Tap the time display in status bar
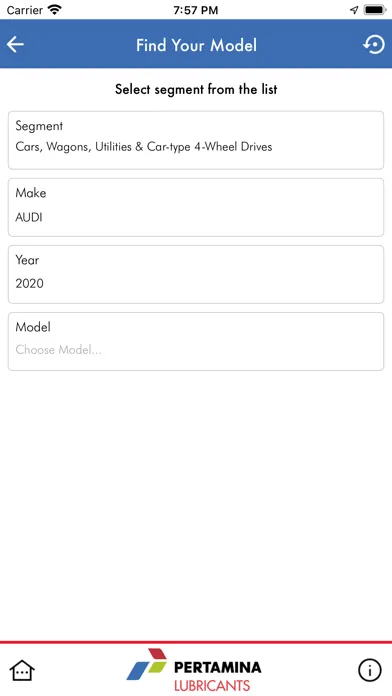Viewport: 392px width, 696px height. [196, 10]
